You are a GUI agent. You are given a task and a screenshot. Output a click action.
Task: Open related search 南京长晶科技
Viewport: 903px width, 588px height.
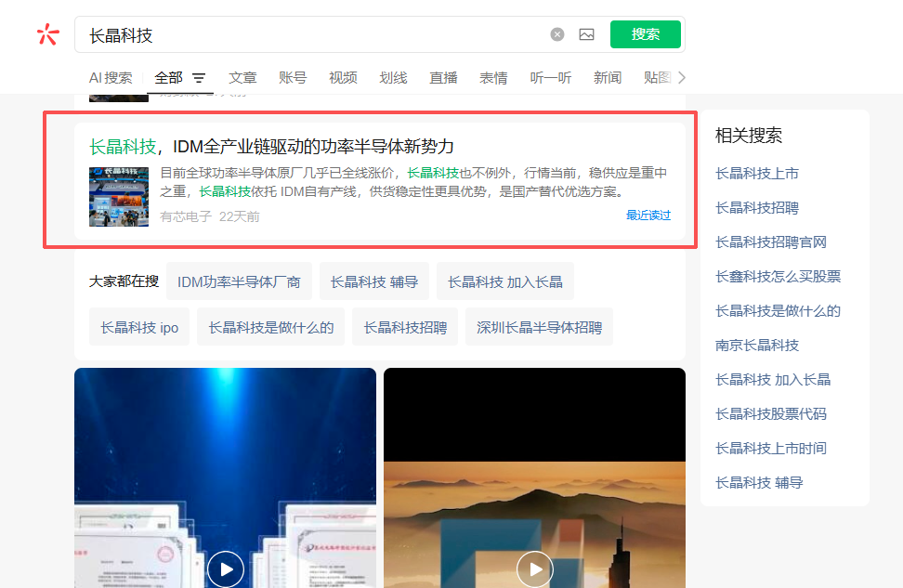coord(757,345)
